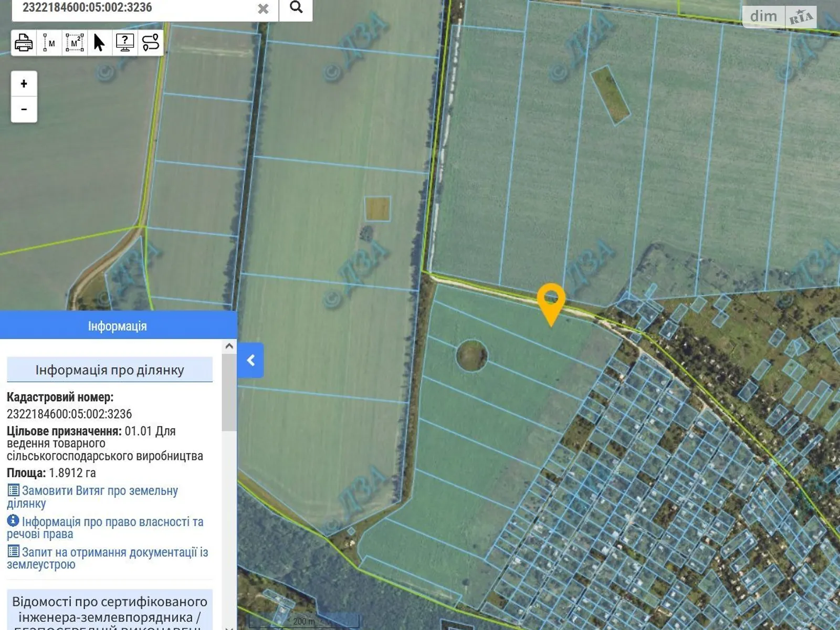The height and width of the screenshot is (630, 840).
Task: Clear the cadastral number search field
Action: pyautogui.click(x=263, y=8)
